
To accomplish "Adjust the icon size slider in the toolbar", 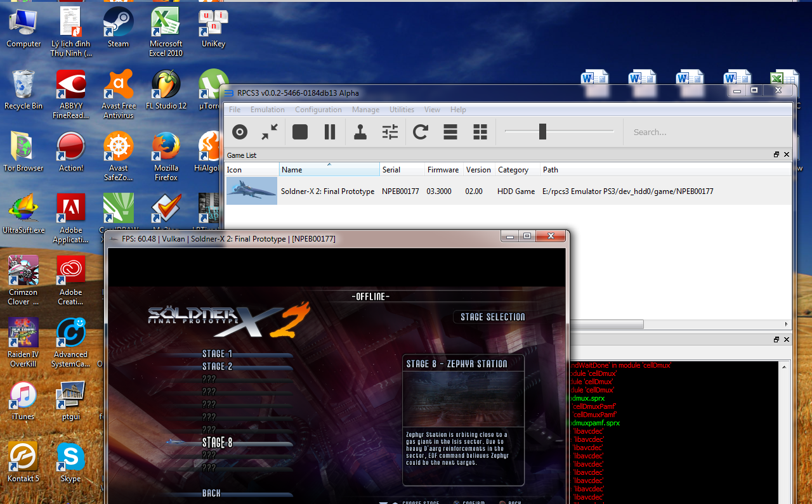I will (542, 131).
